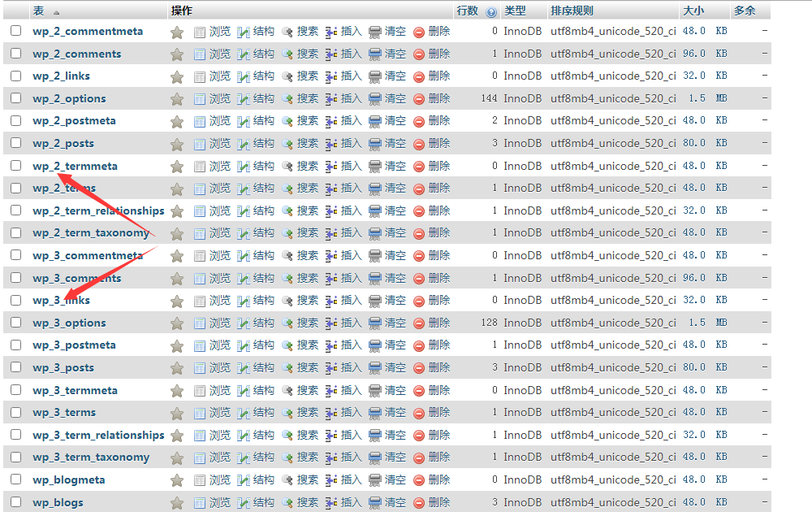Click 96.0 KB size of wp_3_comments

tap(705, 278)
